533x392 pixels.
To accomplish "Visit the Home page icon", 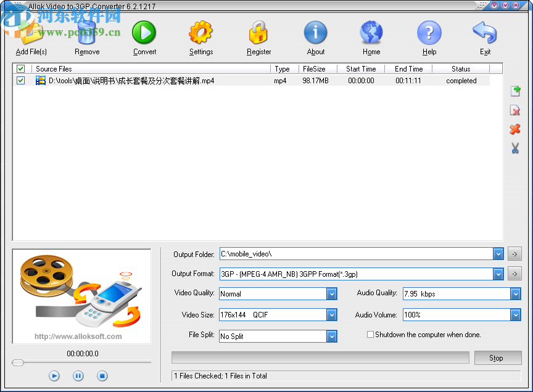I will pos(371,32).
